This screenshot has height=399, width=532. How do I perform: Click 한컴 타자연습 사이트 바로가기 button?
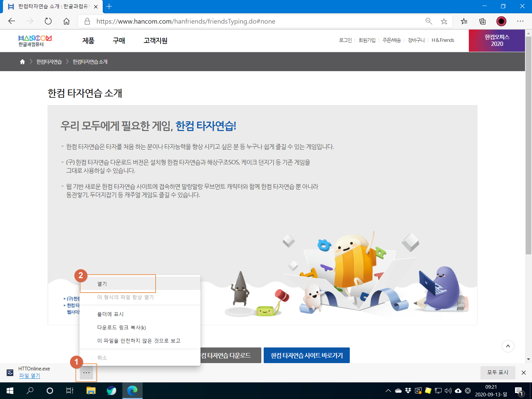pyautogui.click(x=307, y=355)
